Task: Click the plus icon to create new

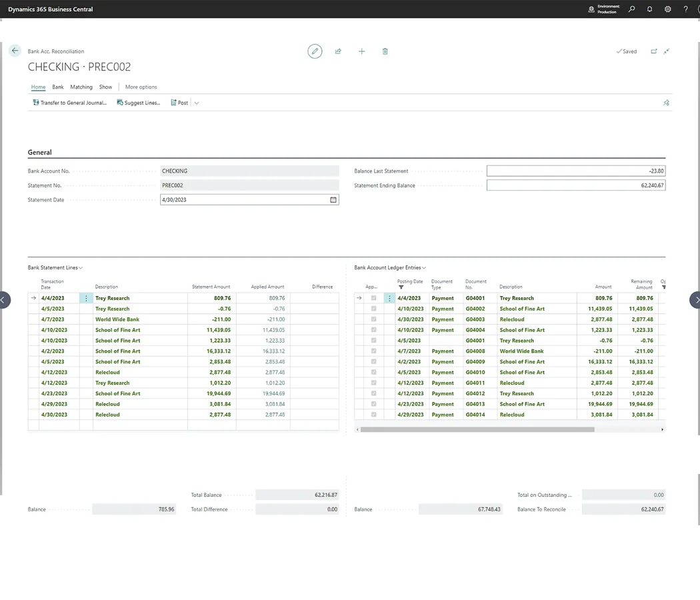Action: click(x=361, y=51)
